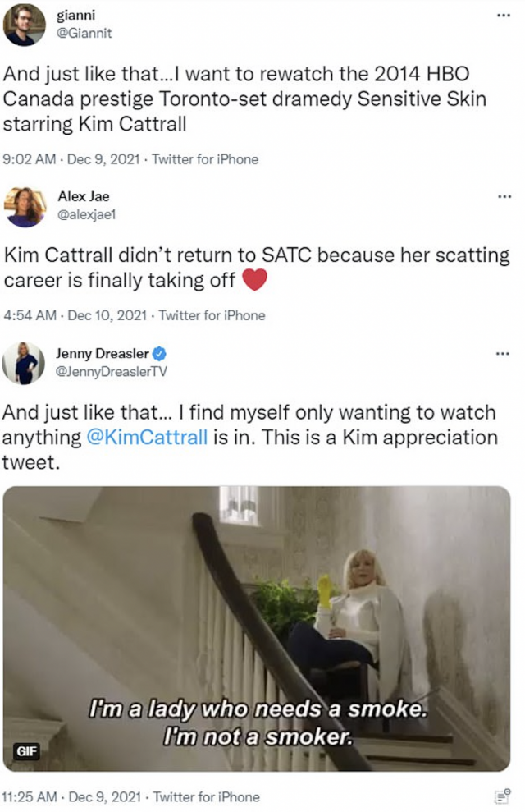Open the three-dot menu on Jenny Dreasler's tweet

503,354
